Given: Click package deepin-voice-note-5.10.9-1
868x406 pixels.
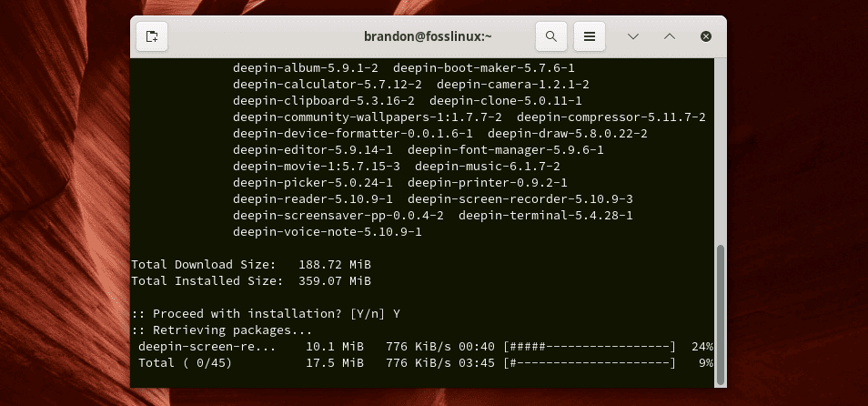Looking at the screenshot, I should click(x=328, y=231).
